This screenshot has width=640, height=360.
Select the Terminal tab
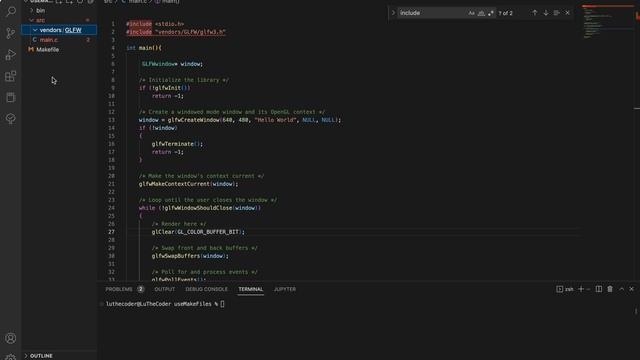point(251,289)
